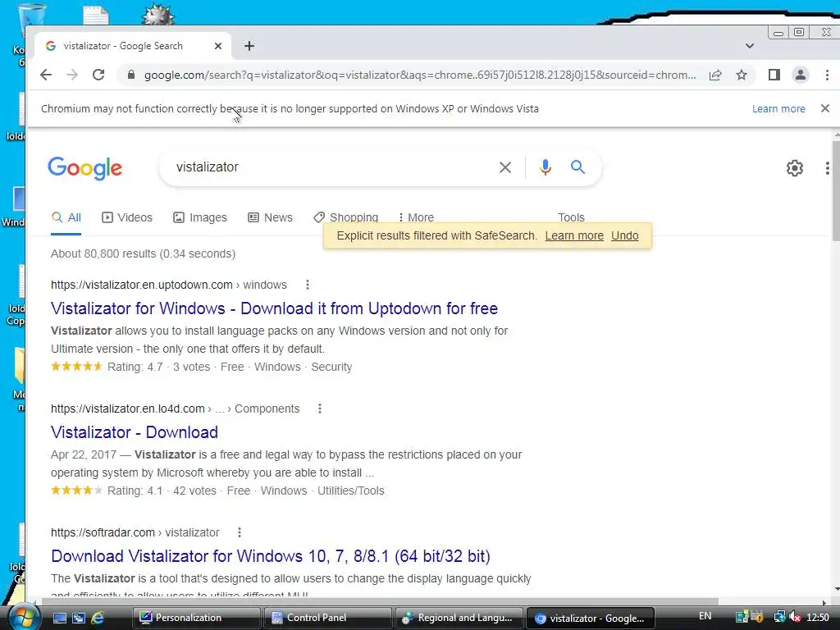Reload the Google search page
Screen dimensions: 840x630
[x=98, y=75]
